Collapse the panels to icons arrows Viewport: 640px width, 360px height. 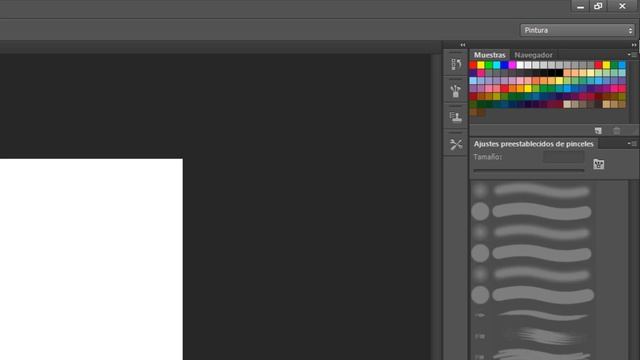(x=634, y=45)
